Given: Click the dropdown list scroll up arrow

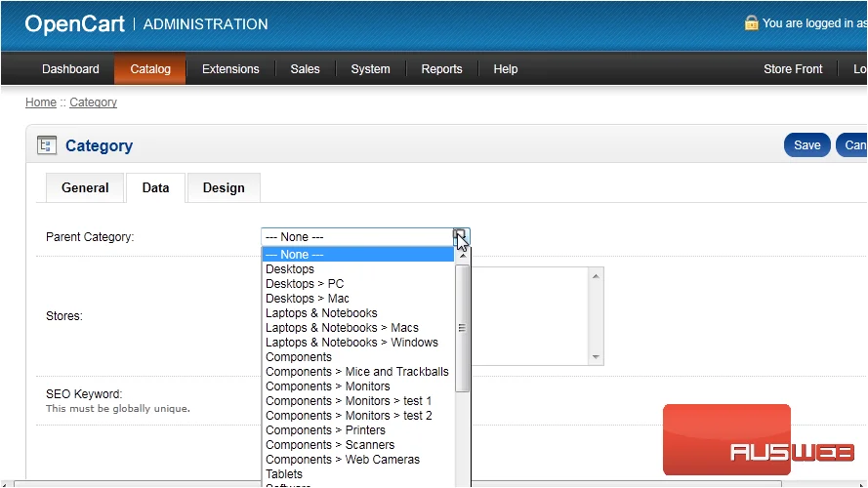Looking at the screenshot, I should pos(462,255).
